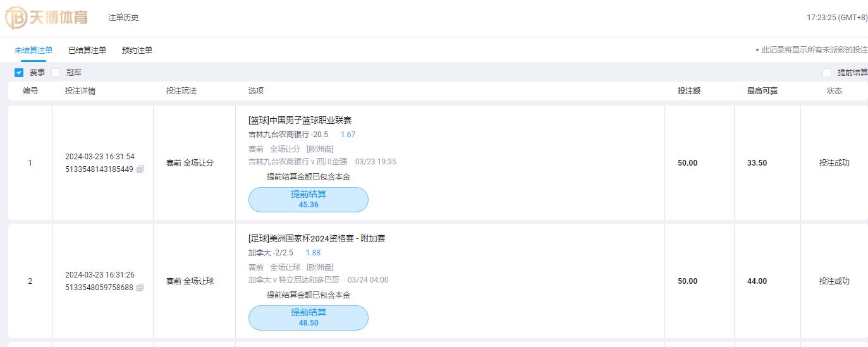Copy bet number 5133548059758688 icon
The width and height of the screenshot is (868, 347).
pyautogui.click(x=140, y=288)
